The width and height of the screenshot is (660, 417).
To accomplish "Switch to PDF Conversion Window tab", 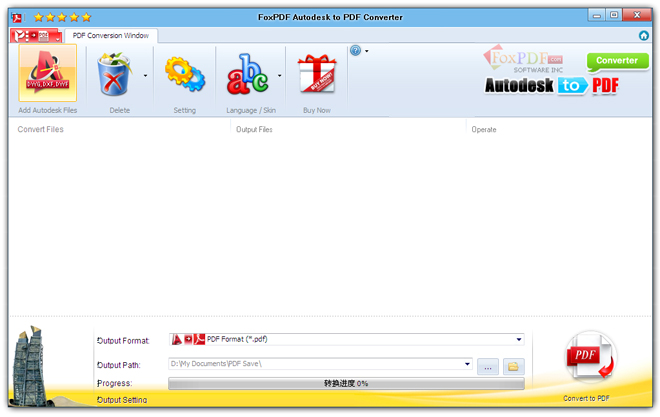I will click(x=111, y=36).
